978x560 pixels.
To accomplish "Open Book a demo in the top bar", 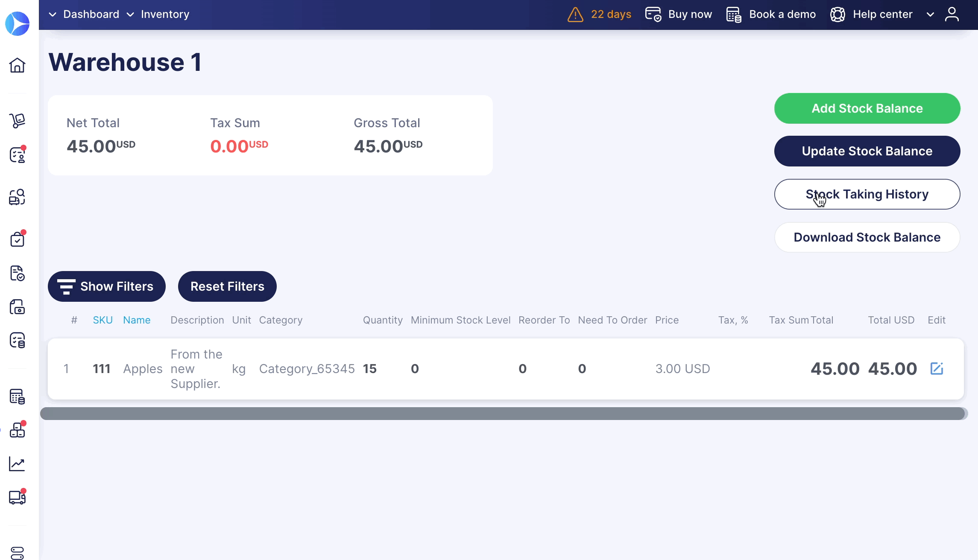I will click(x=782, y=14).
